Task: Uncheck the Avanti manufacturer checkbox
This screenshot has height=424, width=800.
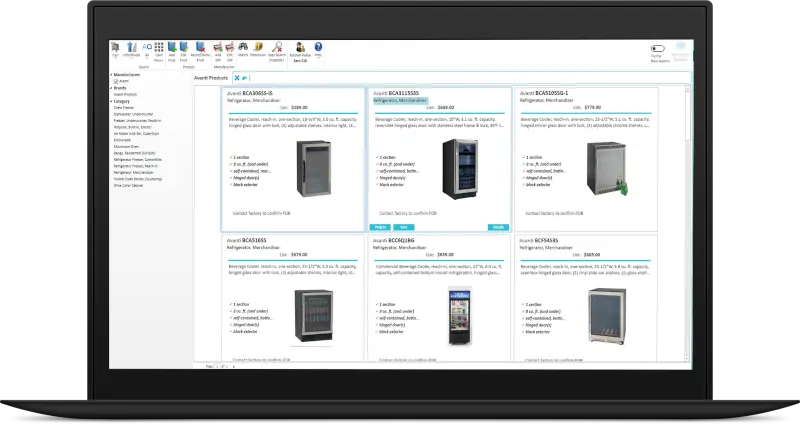Action: click(116, 81)
